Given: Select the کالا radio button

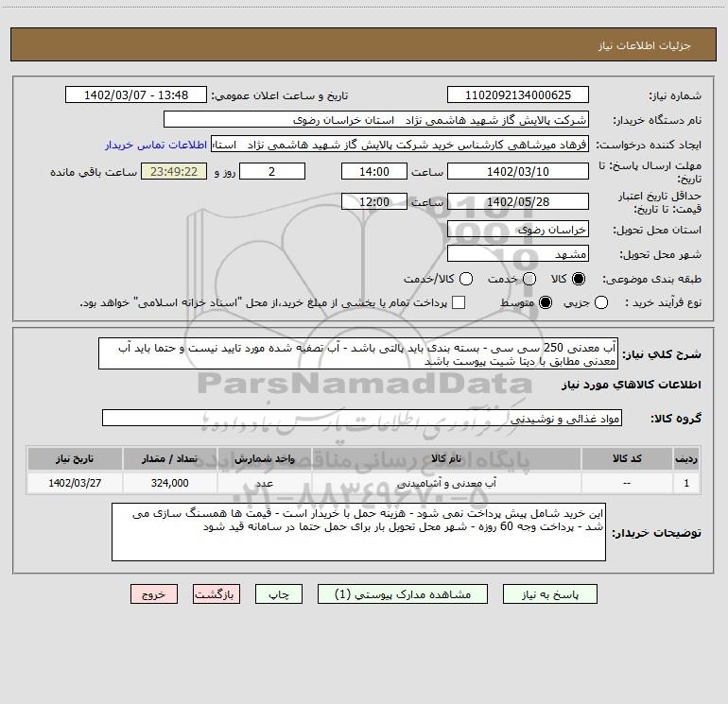Looking at the screenshot, I should (579, 279).
